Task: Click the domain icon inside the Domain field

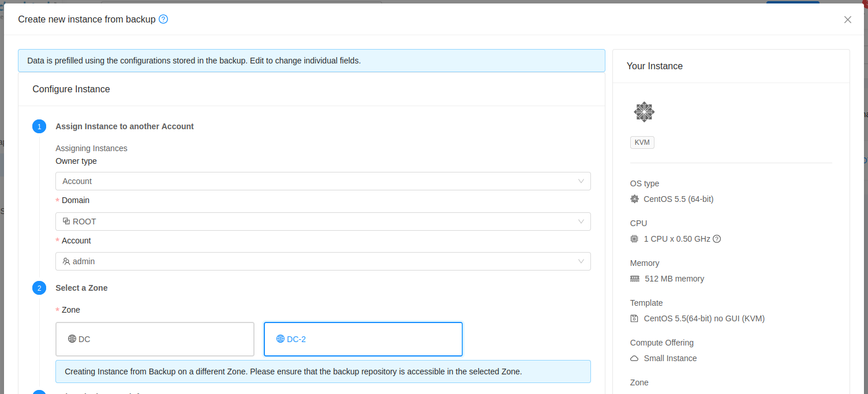Action: (65, 221)
